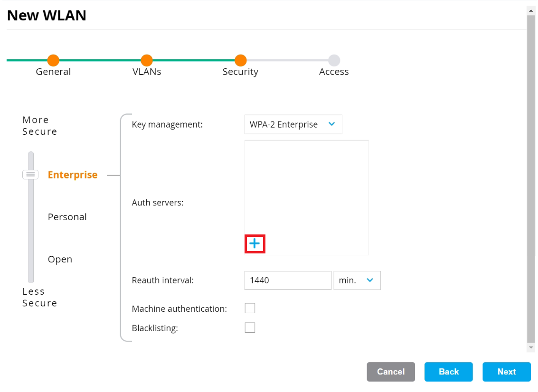
Task: Open the reauth interval unit dropdown
Action: point(357,280)
